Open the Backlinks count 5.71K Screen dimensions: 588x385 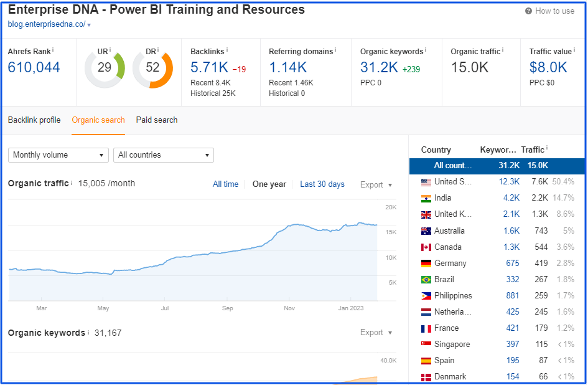(209, 68)
